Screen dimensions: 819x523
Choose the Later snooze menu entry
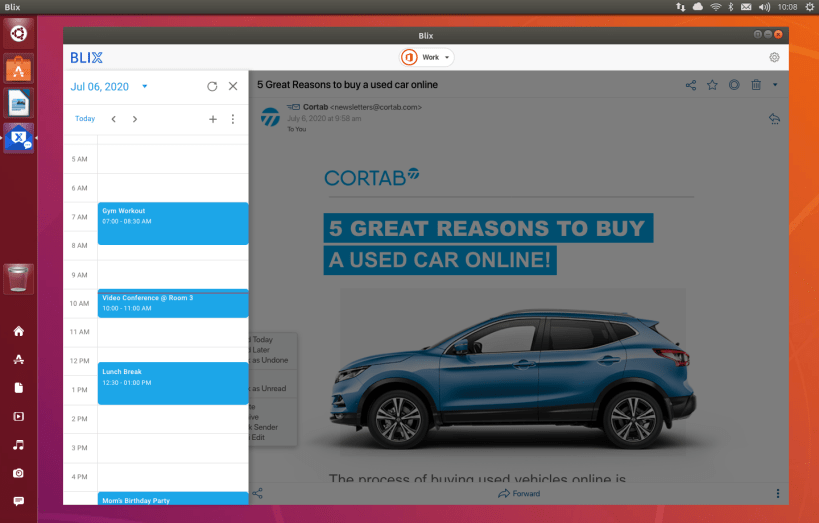click(x=260, y=350)
